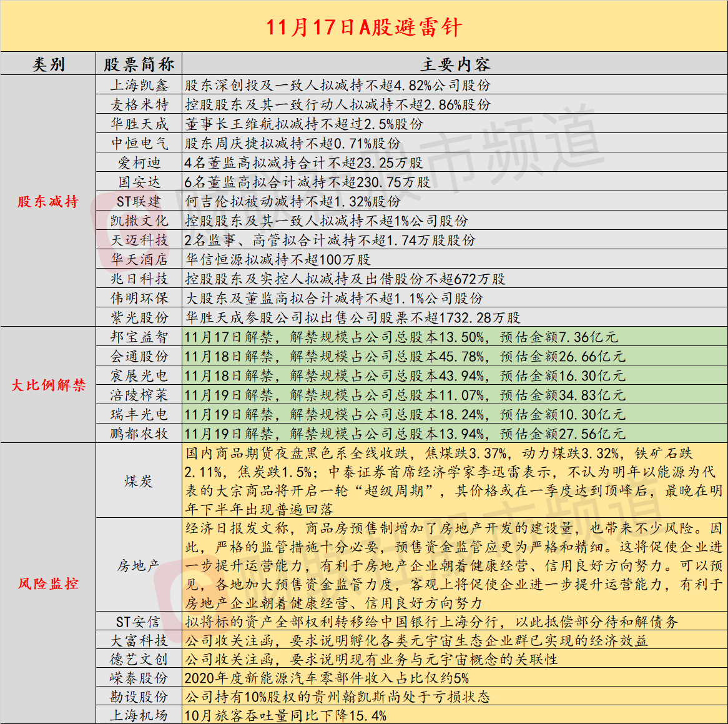
Task: Select stock name ST联建
Action: [139, 201]
